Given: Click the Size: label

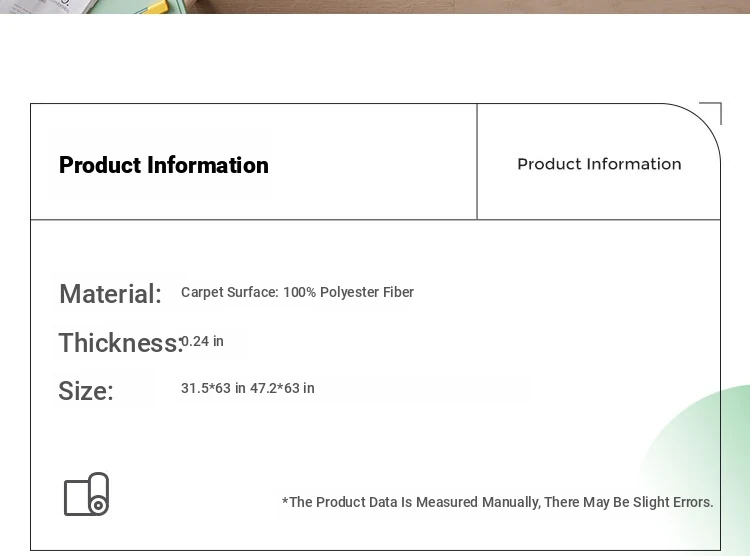Looking at the screenshot, I should tap(86, 390).
